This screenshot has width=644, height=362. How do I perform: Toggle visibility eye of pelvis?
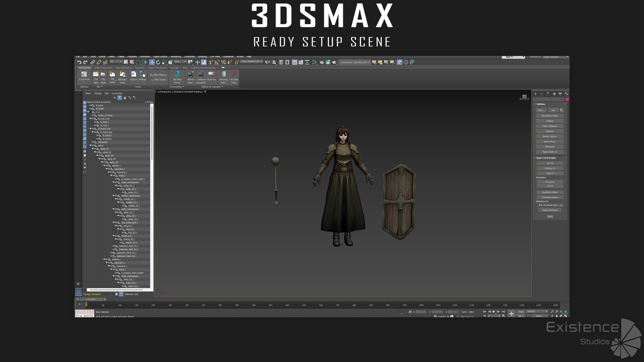click(x=93, y=145)
